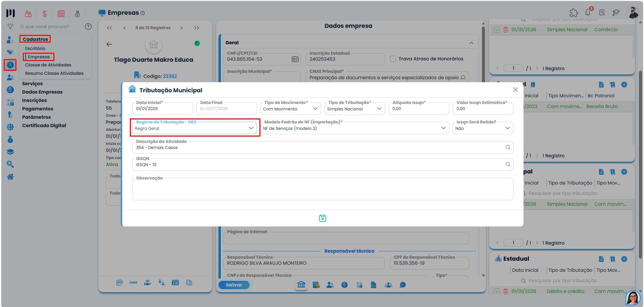Open the red calculator icon in top bar
The height and width of the screenshot is (307, 644).
tap(61, 13)
